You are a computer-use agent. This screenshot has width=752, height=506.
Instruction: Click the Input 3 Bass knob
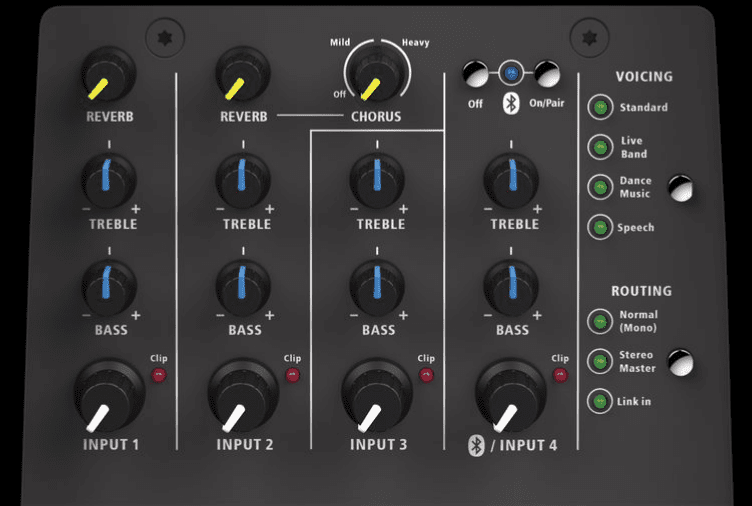tap(377, 288)
